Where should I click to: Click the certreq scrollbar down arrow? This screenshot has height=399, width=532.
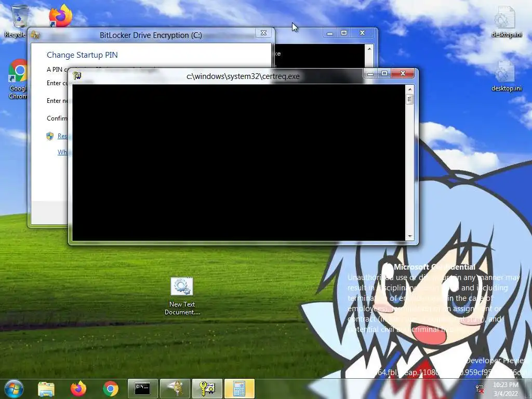[x=409, y=236]
